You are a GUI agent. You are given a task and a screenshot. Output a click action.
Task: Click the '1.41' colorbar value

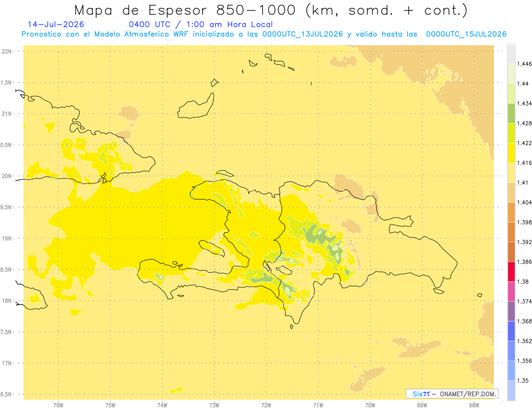coord(523,183)
